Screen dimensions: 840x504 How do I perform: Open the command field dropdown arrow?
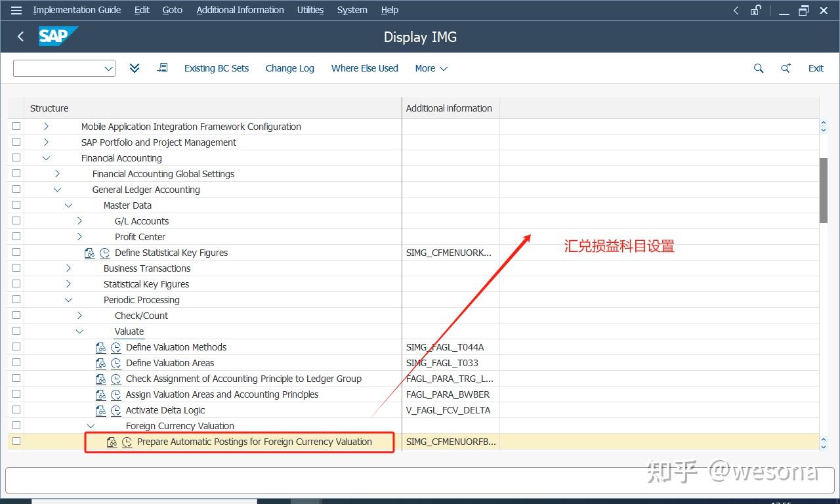click(108, 68)
